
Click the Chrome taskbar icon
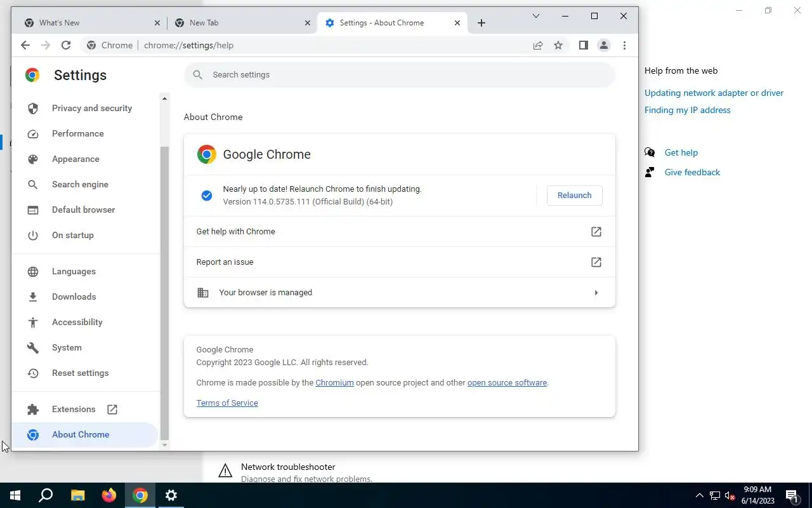tap(140, 495)
